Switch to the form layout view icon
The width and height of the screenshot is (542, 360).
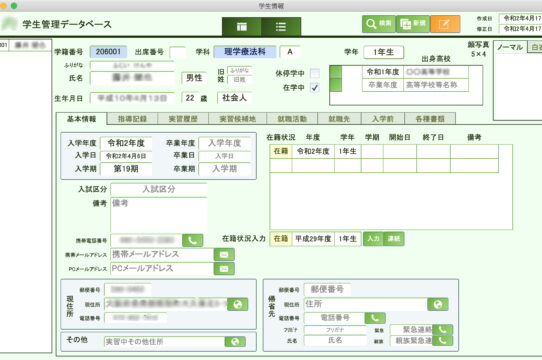242,27
